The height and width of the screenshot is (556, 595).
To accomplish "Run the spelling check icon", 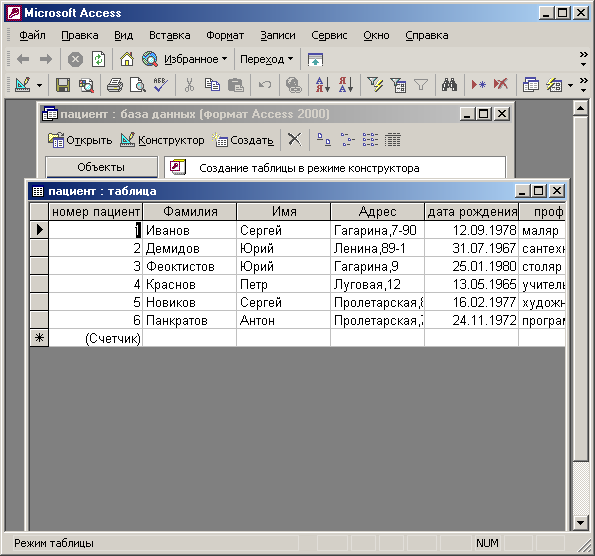I will 161,85.
